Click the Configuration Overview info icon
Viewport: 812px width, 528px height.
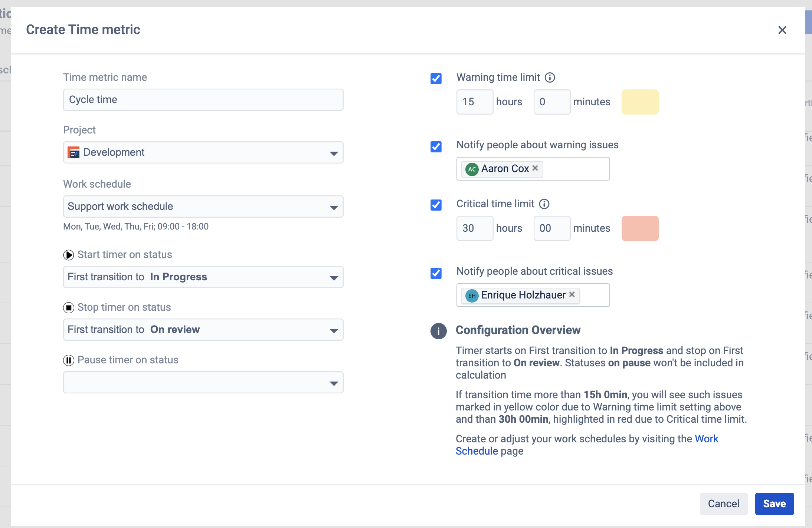(x=438, y=331)
